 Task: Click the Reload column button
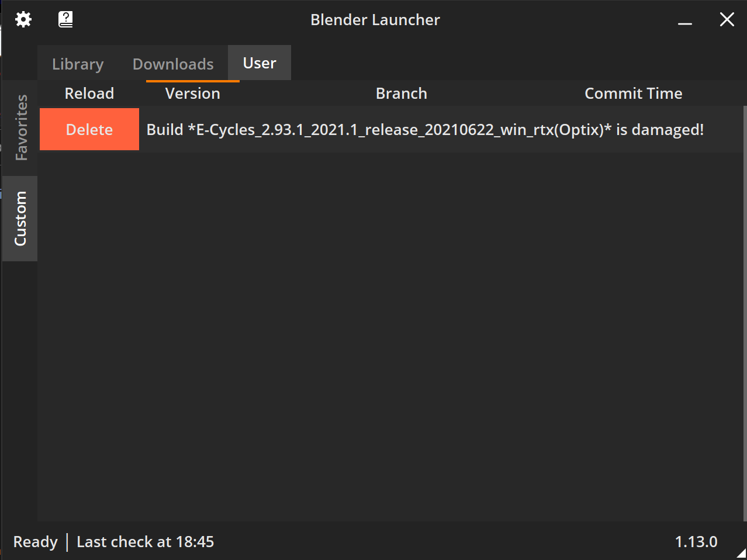coord(89,94)
